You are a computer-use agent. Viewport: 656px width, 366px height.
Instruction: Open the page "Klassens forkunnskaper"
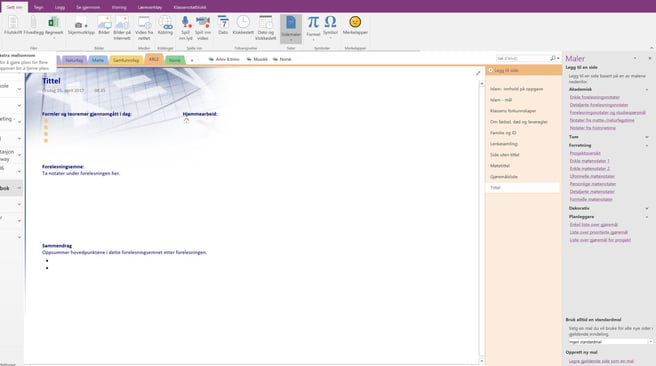pos(513,111)
